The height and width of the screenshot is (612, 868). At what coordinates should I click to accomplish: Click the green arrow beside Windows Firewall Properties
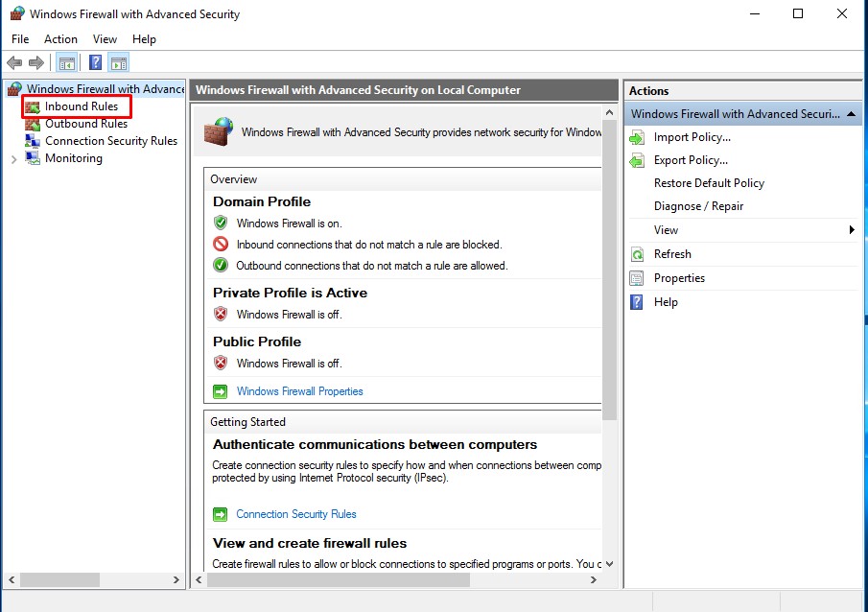click(x=221, y=391)
